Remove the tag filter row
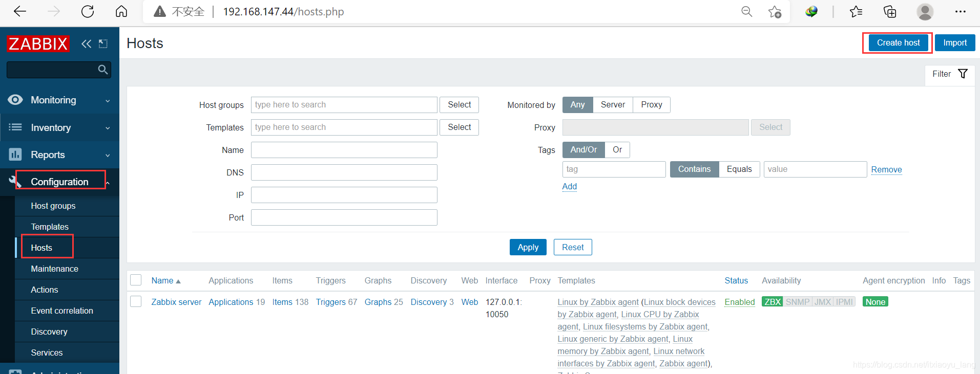Screen dimensions: 980x374 (886, 169)
